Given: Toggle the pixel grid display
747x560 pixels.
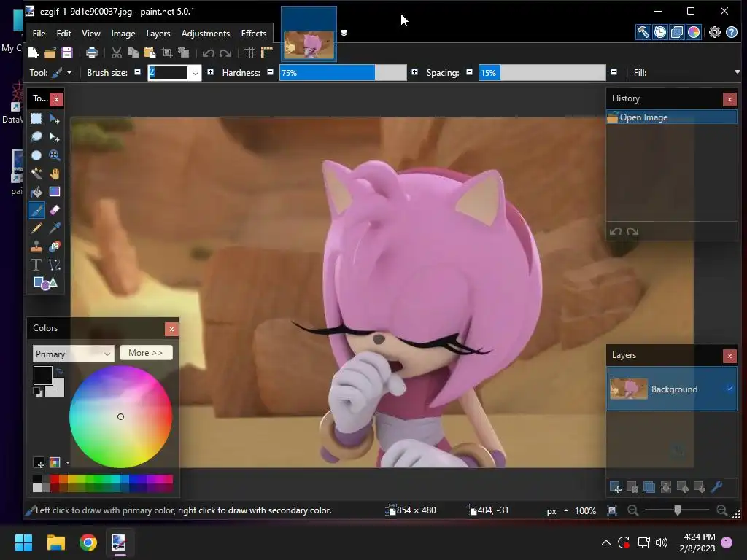Looking at the screenshot, I should [249, 52].
